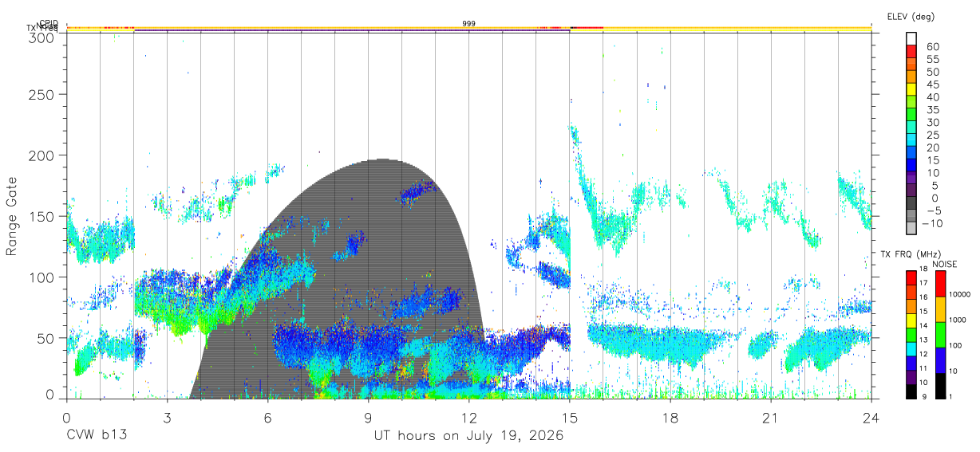Screen dimensions: 980x452
Task: Click the 50 label on Range Gate axis
Action: (x=46, y=337)
